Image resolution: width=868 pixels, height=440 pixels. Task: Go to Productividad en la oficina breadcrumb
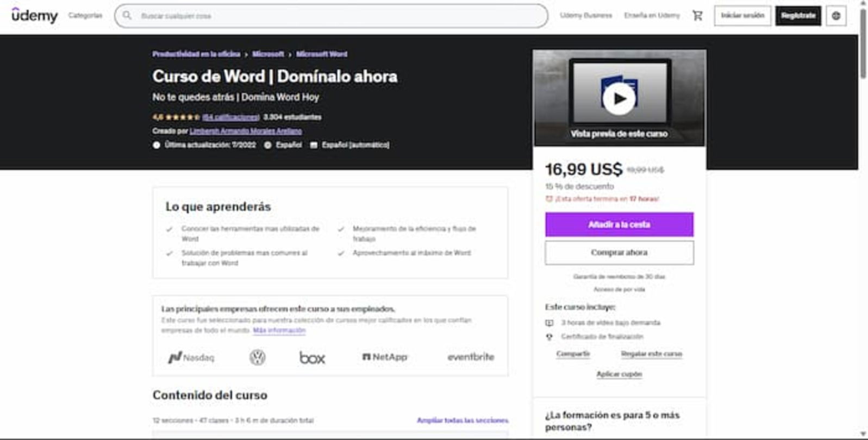196,54
